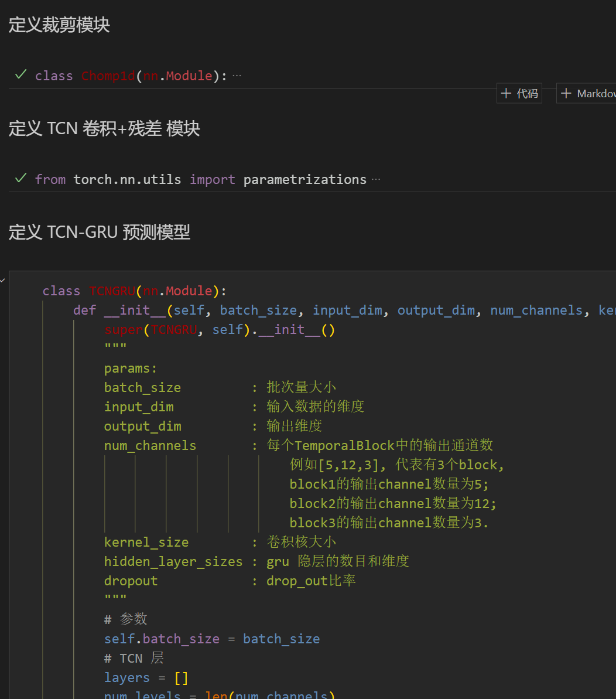The image size is (616, 699).
Task: Click the plus icon on the Markdown button
Action: pos(566,93)
